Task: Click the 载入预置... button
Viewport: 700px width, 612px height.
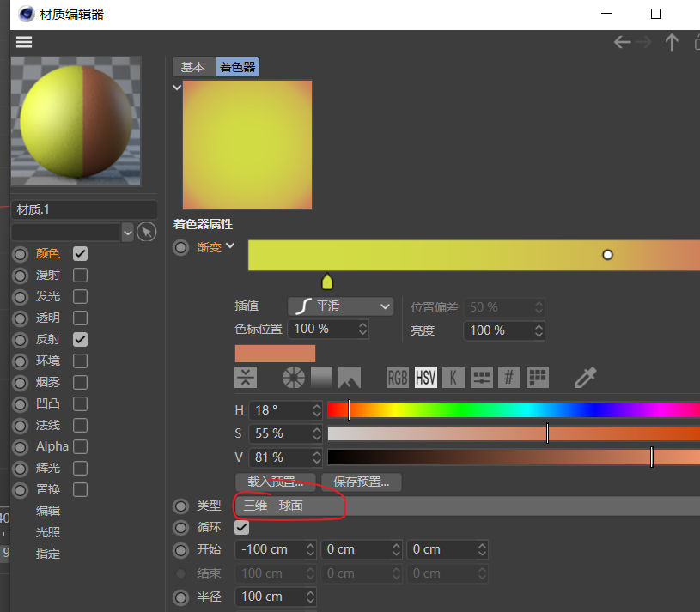Action: 275,482
